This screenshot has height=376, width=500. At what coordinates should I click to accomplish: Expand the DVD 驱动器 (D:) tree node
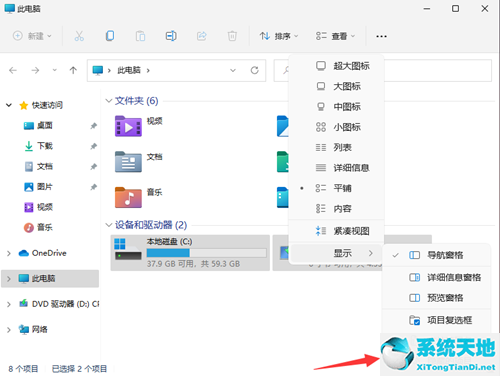[9, 304]
